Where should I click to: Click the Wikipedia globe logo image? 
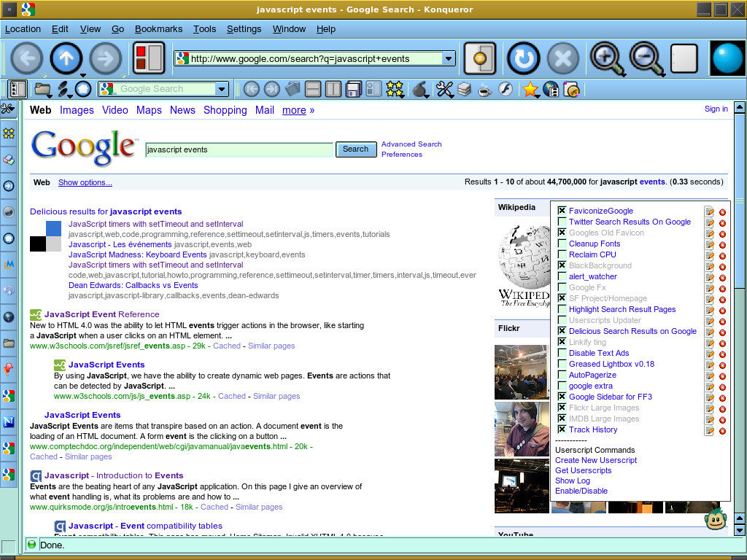coord(524,267)
